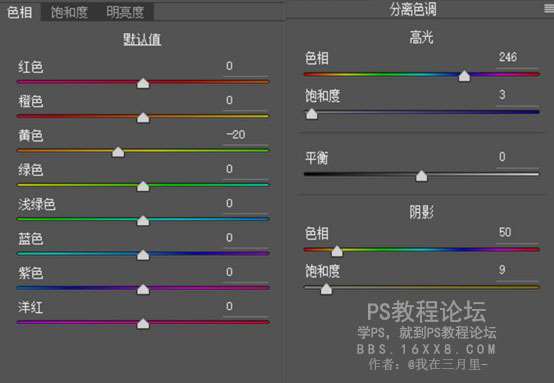Switch to the 饱和度 tab
Viewport: 554px width, 383px height.
click(69, 12)
